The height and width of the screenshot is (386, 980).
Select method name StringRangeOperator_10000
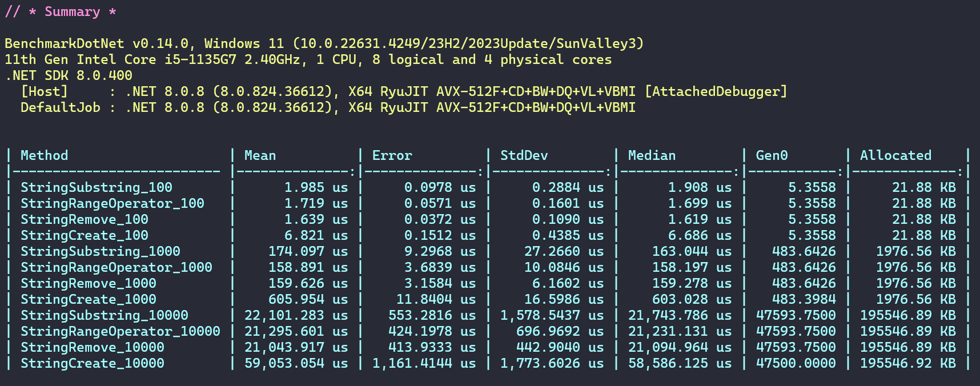[x=121, y=331]
